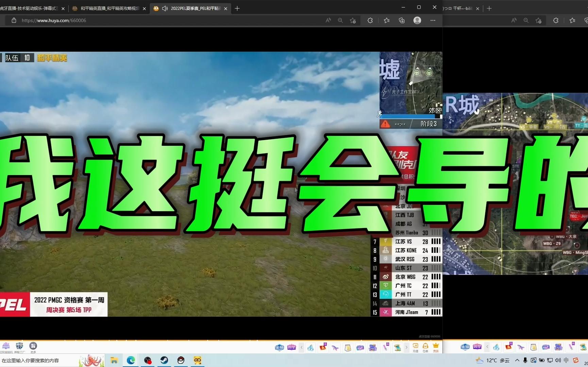Image resolution: width=588 pixels, height=367 pixels.
Task: Click the minimap thumbnail in the video
Action: point(411,83)
